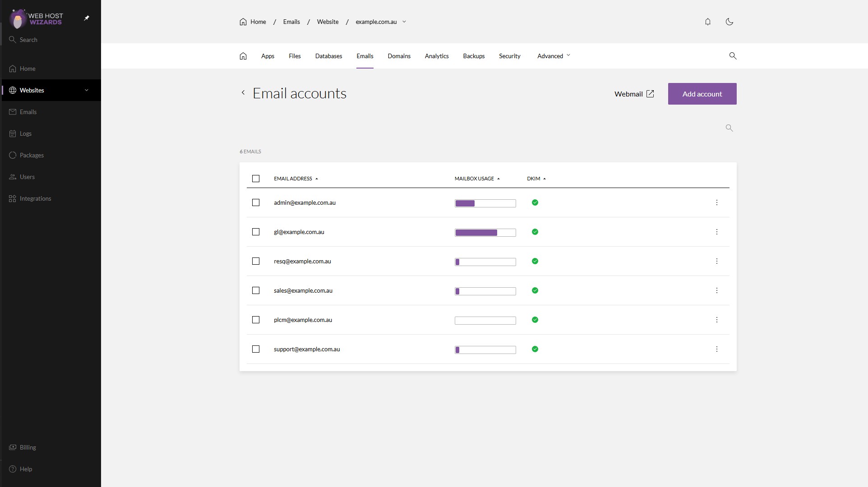Expand the Websites sidebar section

pyautogui.click(x=87, y=90)
